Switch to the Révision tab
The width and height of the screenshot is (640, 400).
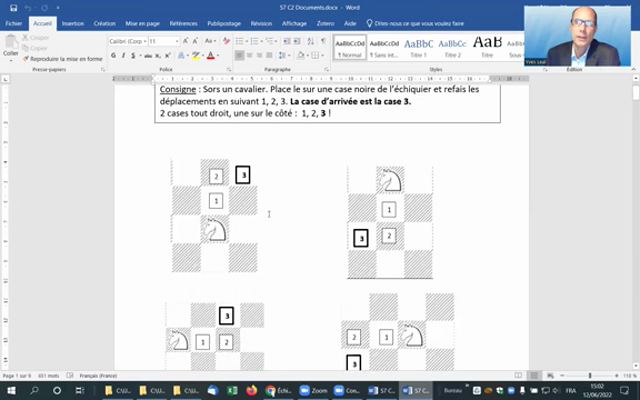point(261,22)
